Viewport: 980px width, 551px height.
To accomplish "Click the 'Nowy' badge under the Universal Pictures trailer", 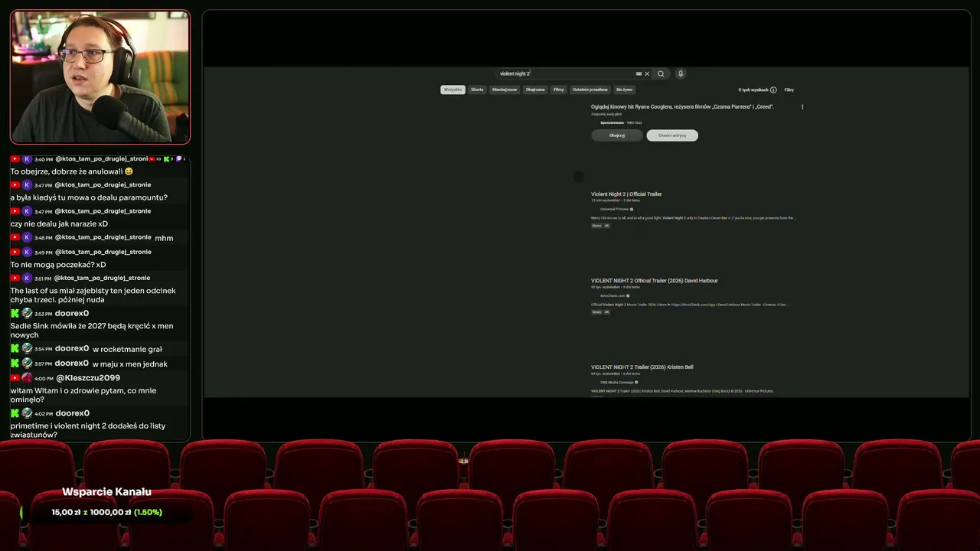I will coord(596,226).
